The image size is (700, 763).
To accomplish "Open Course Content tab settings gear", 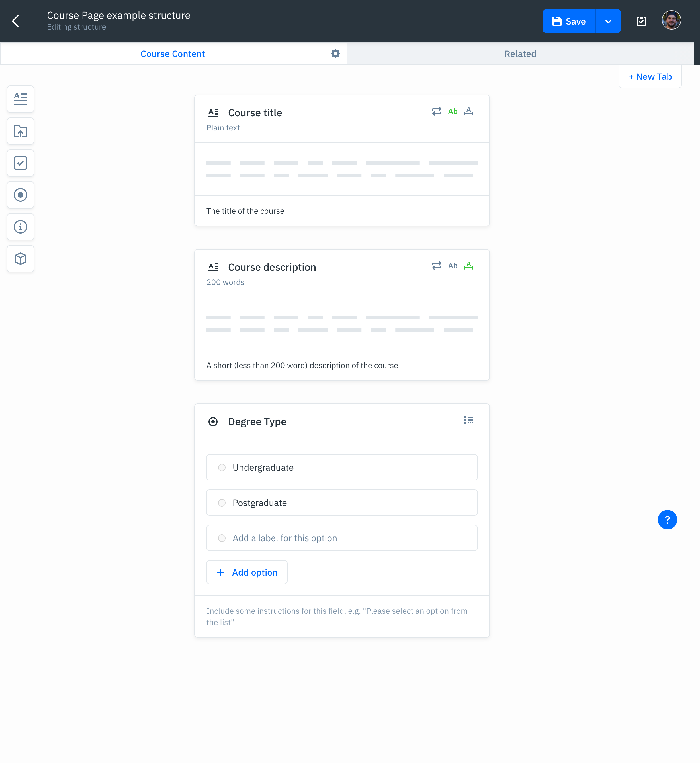I will [x=335, y=54].
